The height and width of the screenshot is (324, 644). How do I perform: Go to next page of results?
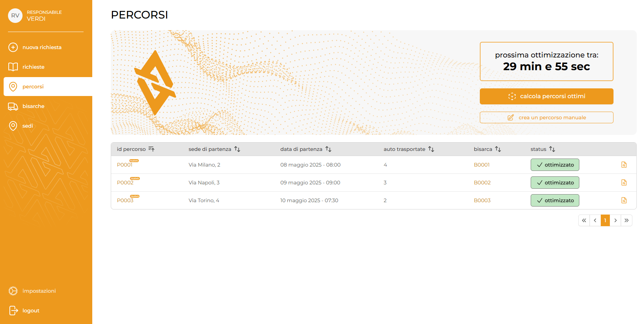[x=616, y=220]
